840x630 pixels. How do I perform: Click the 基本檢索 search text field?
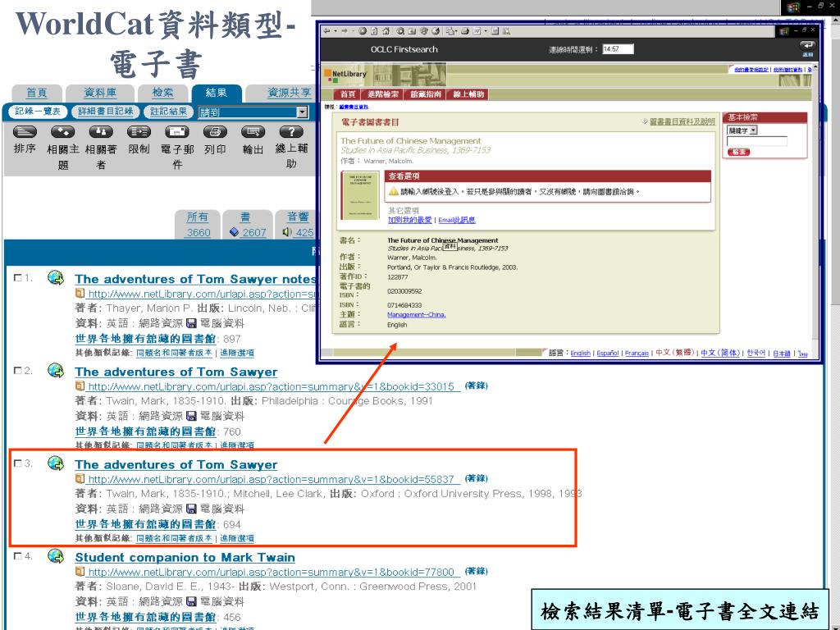pyautogui.click(x=757, y=141)
